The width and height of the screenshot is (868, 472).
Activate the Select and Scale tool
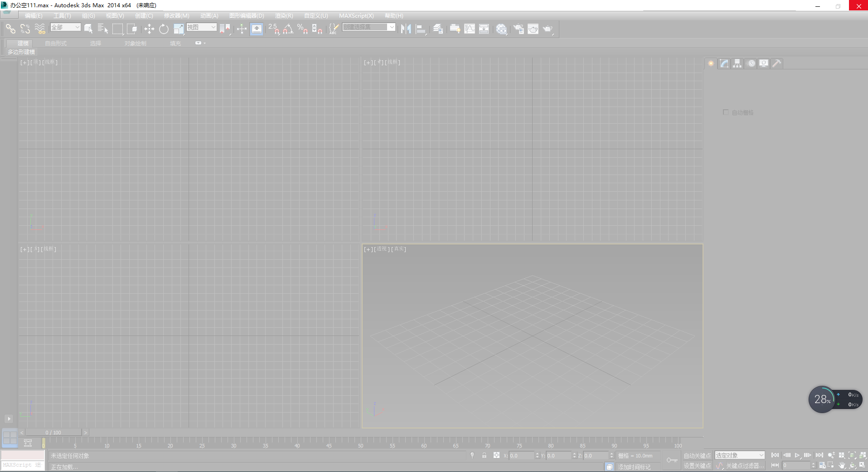(x=179, y=29)
